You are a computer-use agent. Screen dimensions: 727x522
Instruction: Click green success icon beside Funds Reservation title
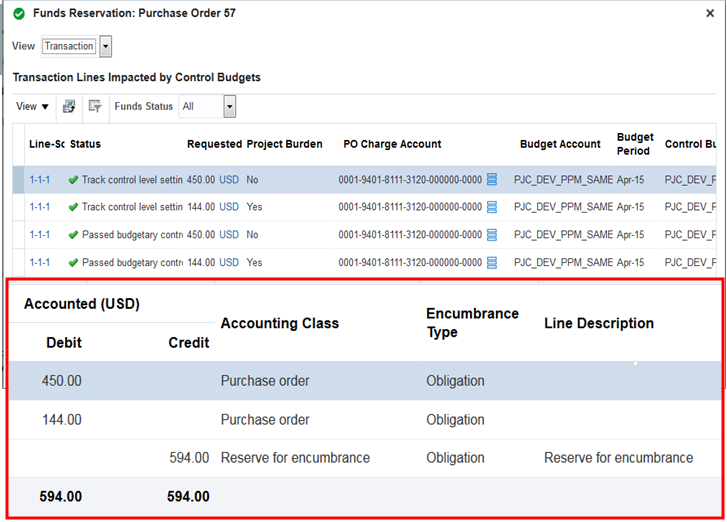point(19,14)
